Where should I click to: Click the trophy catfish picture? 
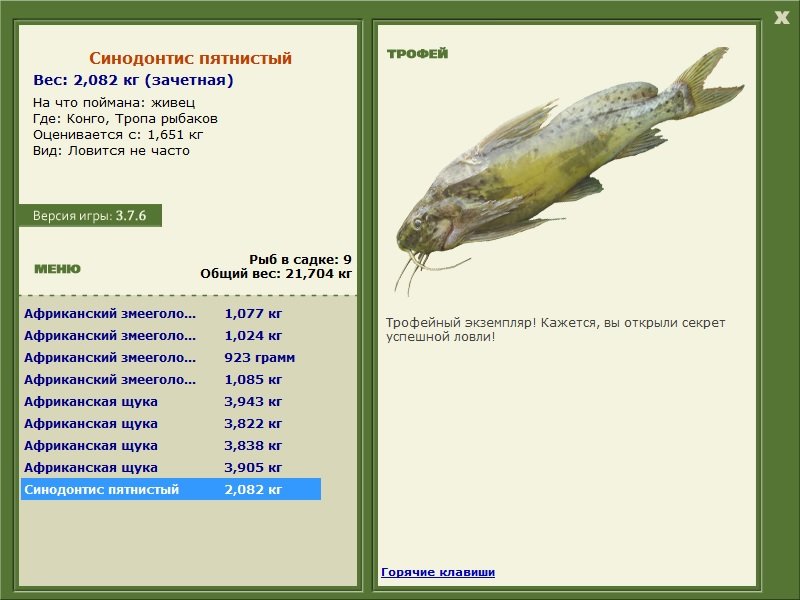click(x=569, y=171)
